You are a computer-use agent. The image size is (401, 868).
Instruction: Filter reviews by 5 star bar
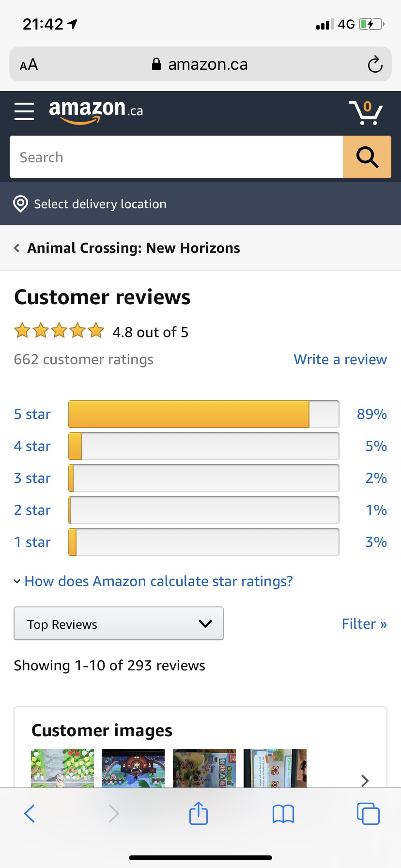(x=204, y=414)
